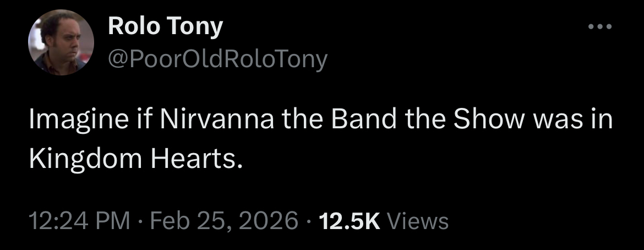Click the Views label

coord(418,221)
